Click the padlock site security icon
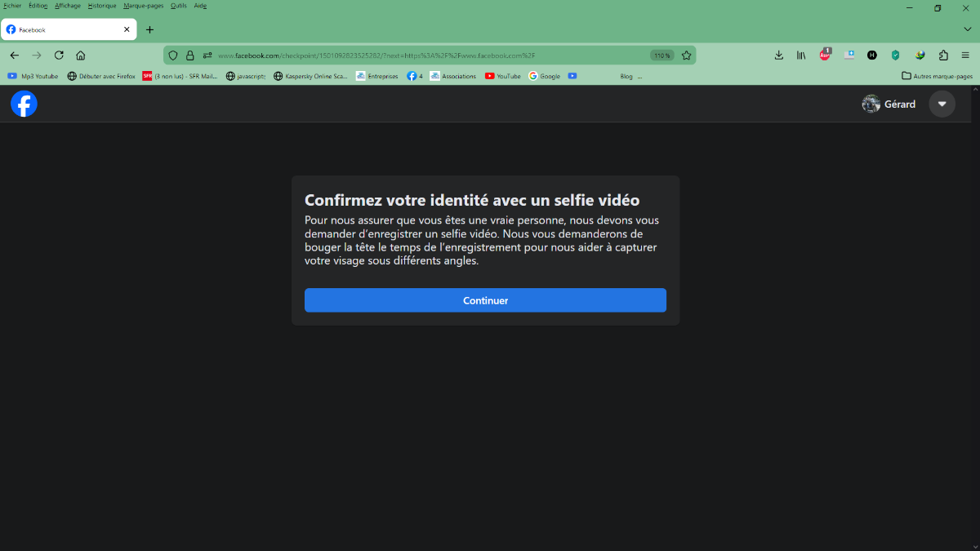 pyautogui.click(x=190, y=56)
